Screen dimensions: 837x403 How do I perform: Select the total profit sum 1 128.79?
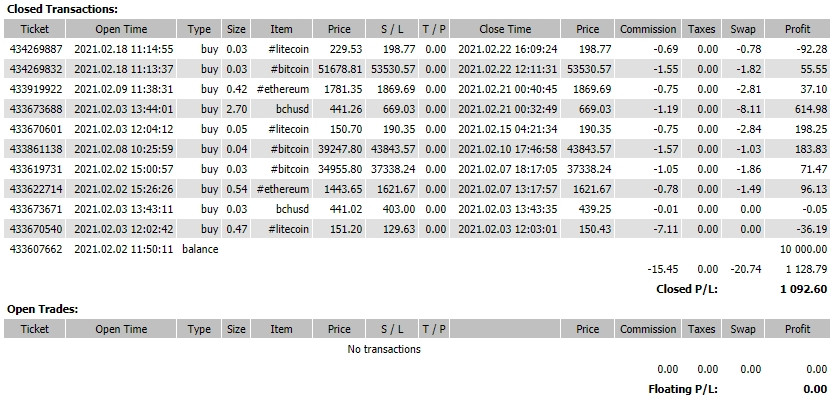[x=806, y=270]
